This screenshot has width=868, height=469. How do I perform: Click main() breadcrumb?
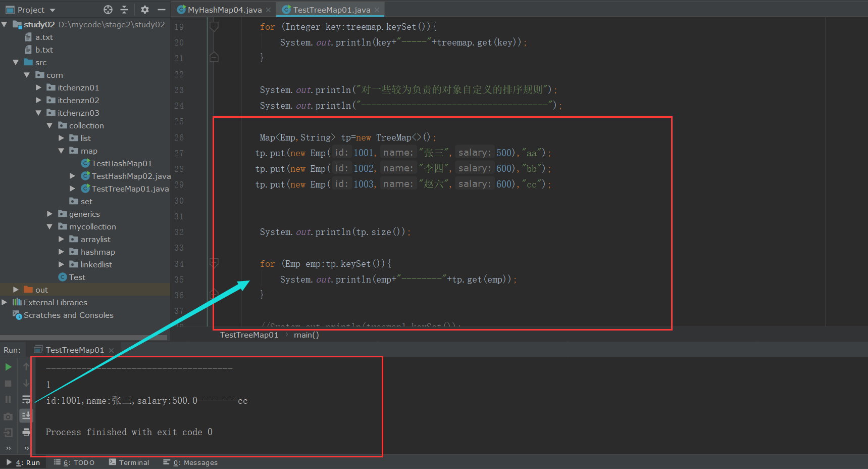tap(307, 335)
